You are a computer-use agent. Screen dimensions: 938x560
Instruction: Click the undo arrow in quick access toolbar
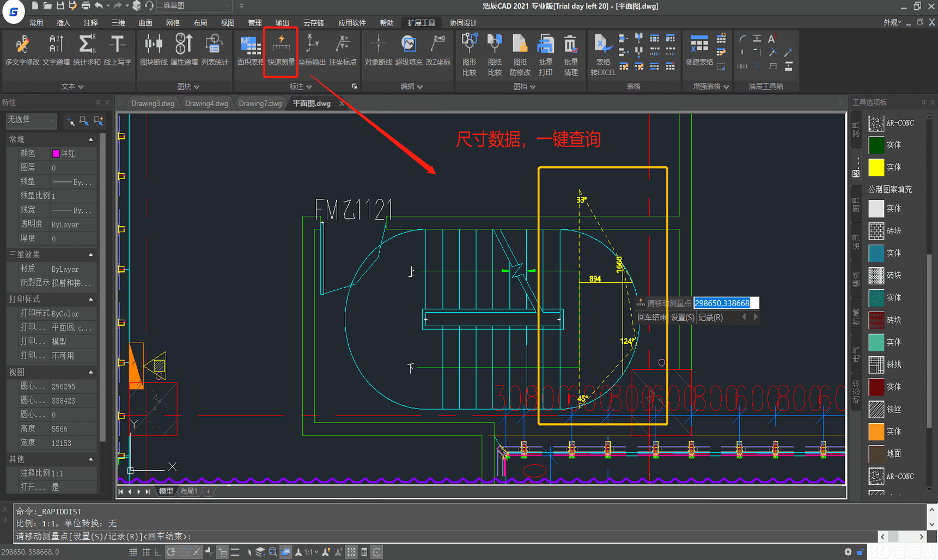point(99,6)
